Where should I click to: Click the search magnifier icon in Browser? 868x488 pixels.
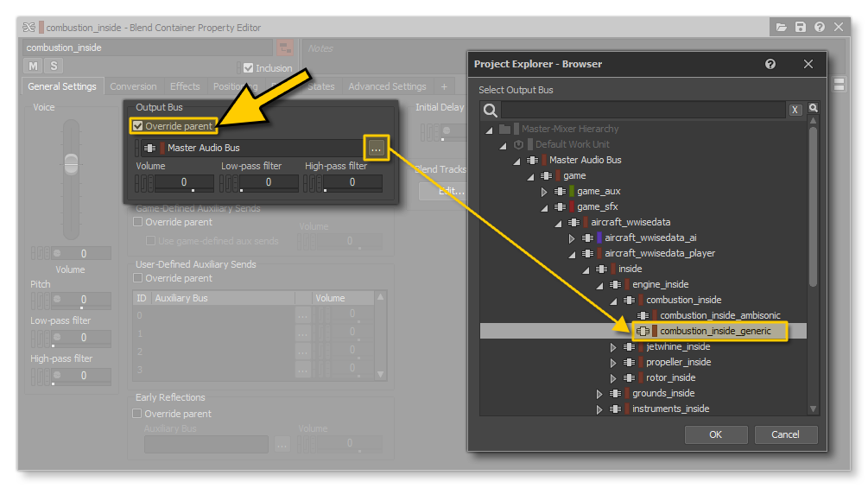(491, 110)
